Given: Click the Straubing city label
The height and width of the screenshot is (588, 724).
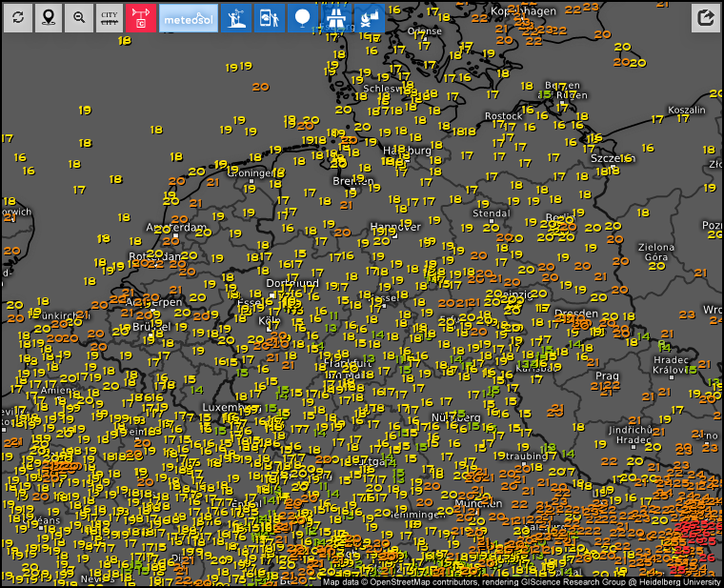Looking at the screenshot, I should 526,456.
